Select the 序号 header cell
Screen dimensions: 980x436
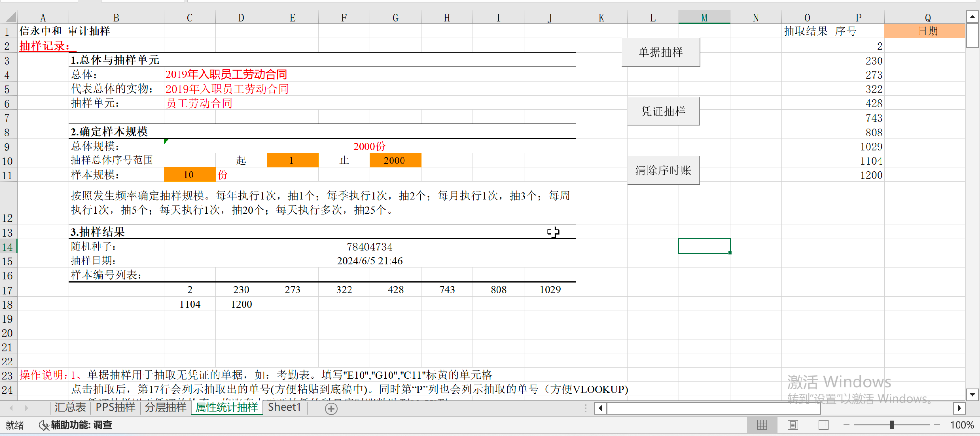(859, 31)
